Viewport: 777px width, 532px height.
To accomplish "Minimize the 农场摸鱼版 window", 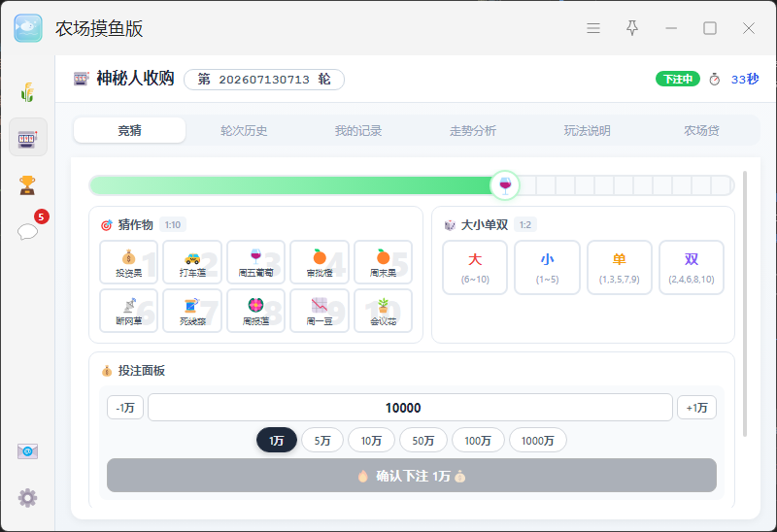I will tap(671, 28).
